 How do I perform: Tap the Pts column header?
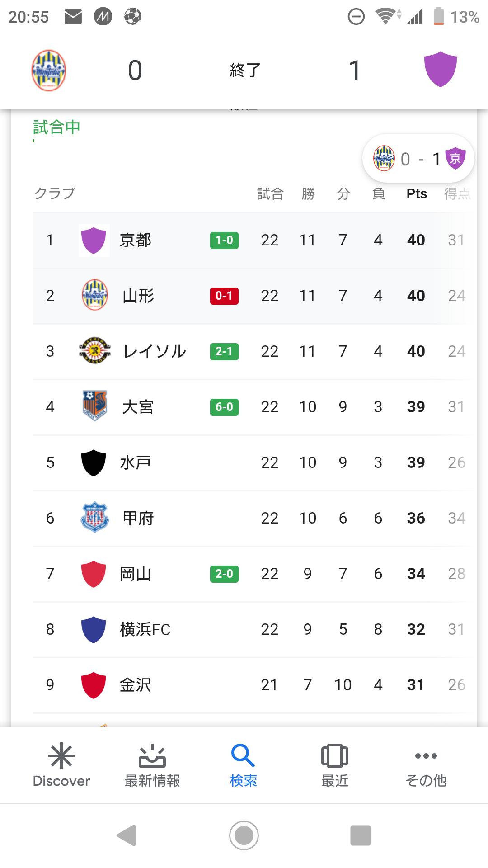(x=416, y=194)
